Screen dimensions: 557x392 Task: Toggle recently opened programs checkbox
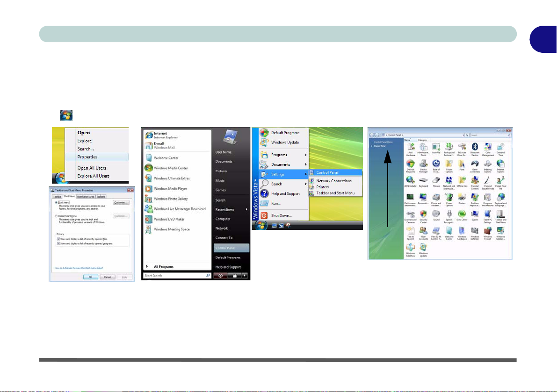pyautogui.click(x=58, y=244)
